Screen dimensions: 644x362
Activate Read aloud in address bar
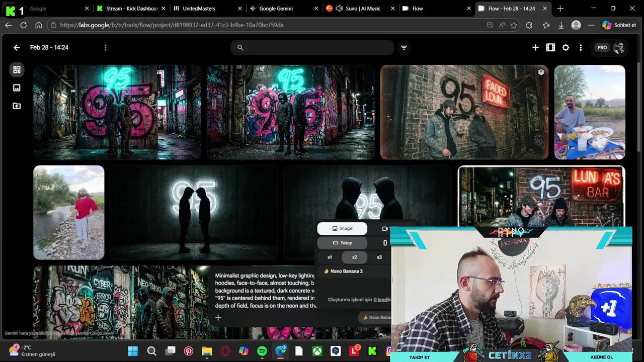[x=502, y=25]
